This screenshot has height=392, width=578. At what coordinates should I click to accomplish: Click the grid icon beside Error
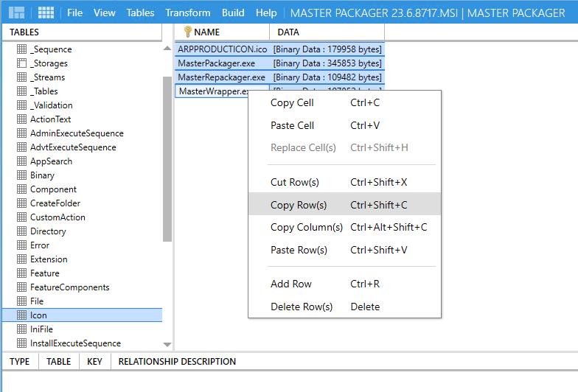pyautogui.click(x=22, y=245)
